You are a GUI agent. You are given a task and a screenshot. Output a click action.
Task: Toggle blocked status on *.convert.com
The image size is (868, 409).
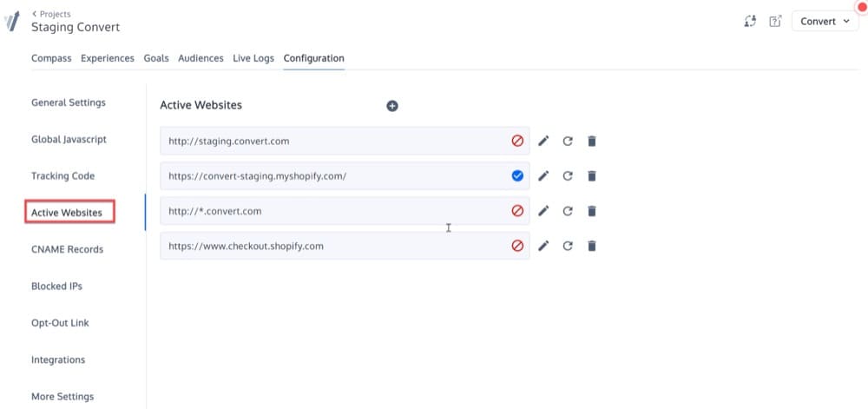pos(517,211)
